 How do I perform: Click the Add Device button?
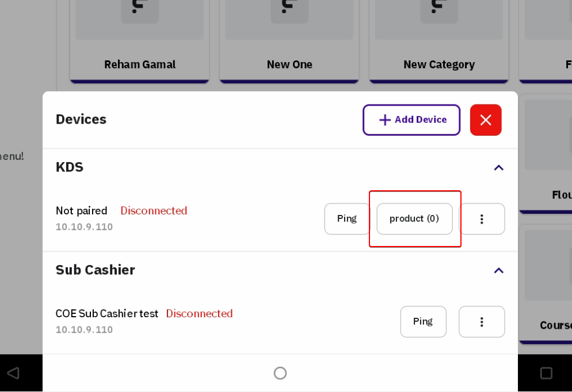(x=411, y=120)
